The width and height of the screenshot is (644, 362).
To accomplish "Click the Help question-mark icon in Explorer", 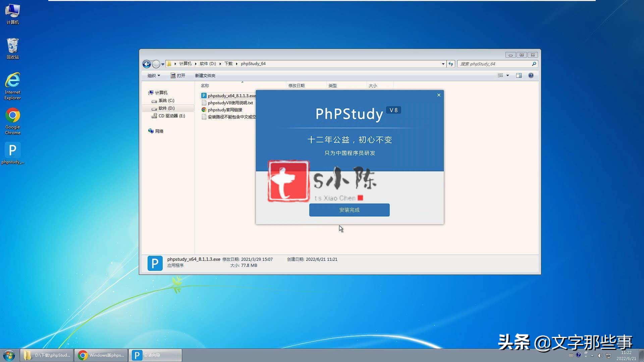I will coord(531,75).
